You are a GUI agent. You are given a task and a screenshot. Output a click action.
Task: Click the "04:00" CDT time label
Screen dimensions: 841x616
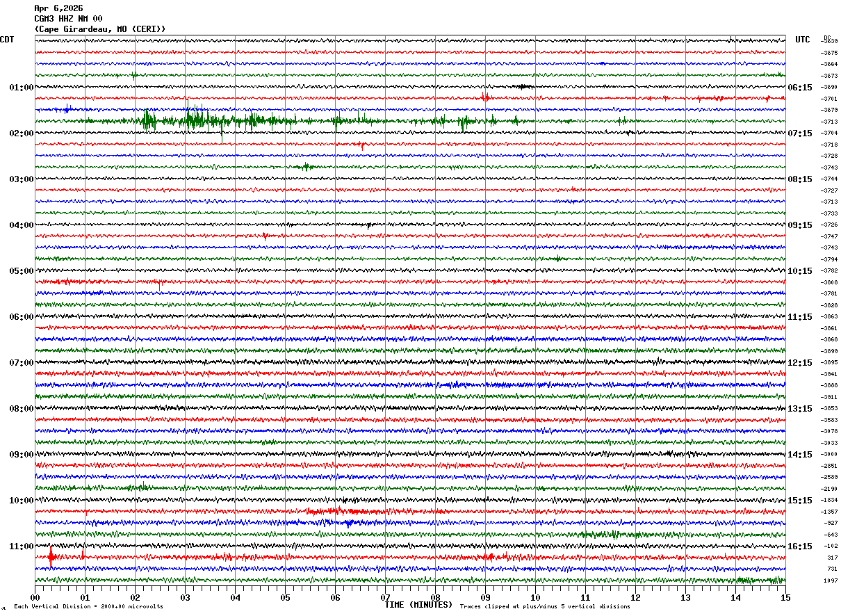22,225
